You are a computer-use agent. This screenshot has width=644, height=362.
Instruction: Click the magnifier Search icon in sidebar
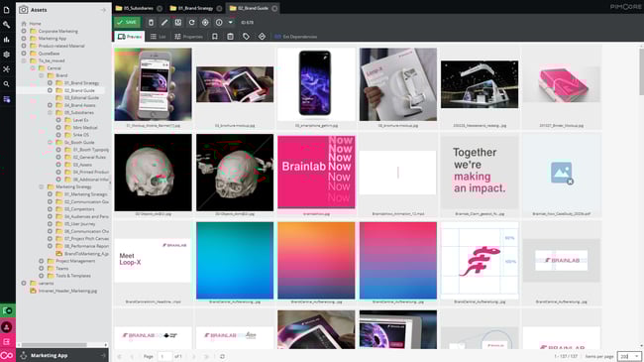pos(7,84)
